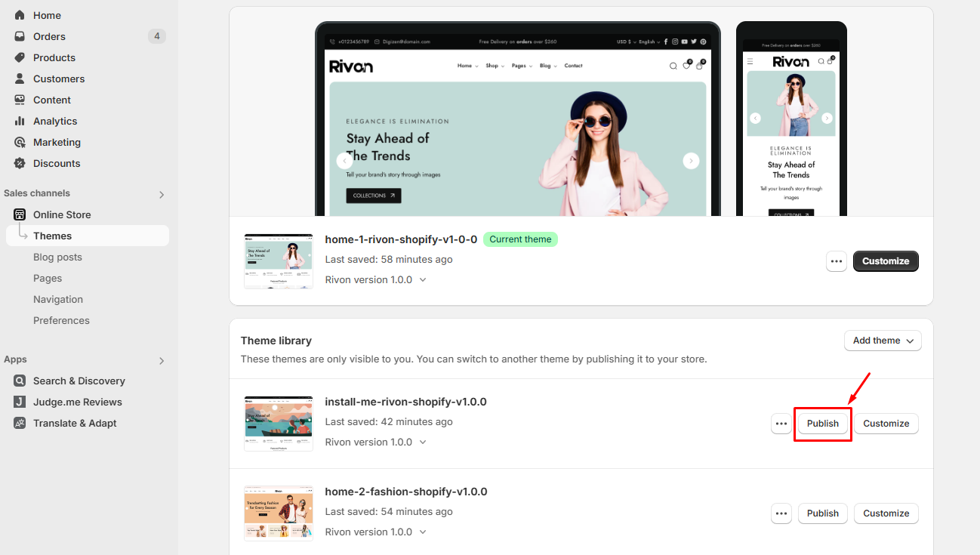980x555 pixels.
Task: Select Themes under Online Store
Action: point(88,236)
